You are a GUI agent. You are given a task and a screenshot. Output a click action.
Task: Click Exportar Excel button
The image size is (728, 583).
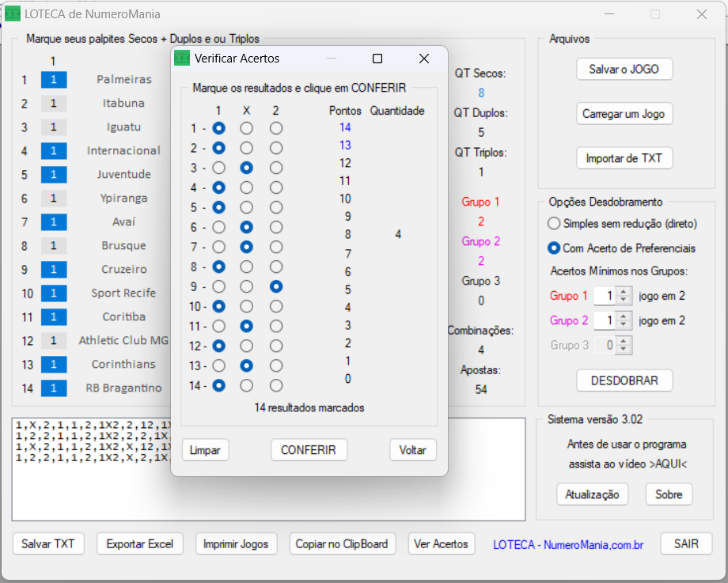(x=139, y=544)
